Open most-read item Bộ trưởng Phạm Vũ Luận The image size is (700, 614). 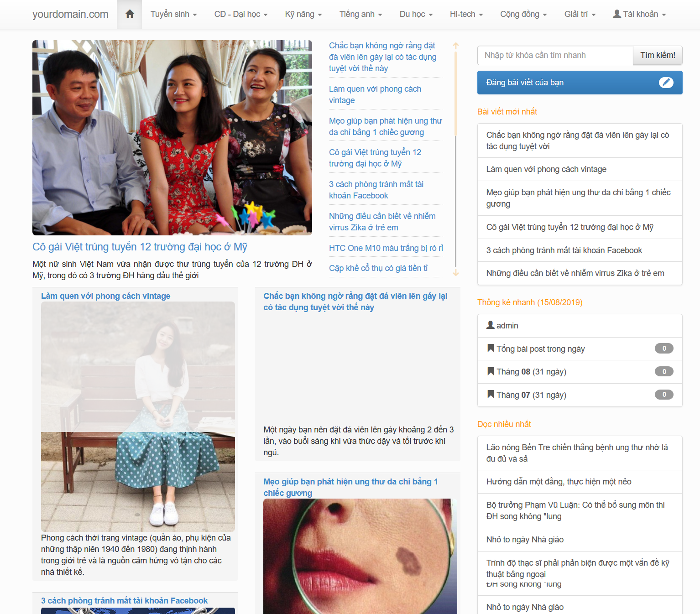(580, 511)
